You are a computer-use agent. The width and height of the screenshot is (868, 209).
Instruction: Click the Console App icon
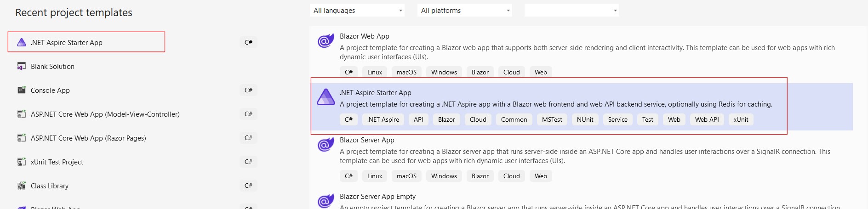[22, 90]
